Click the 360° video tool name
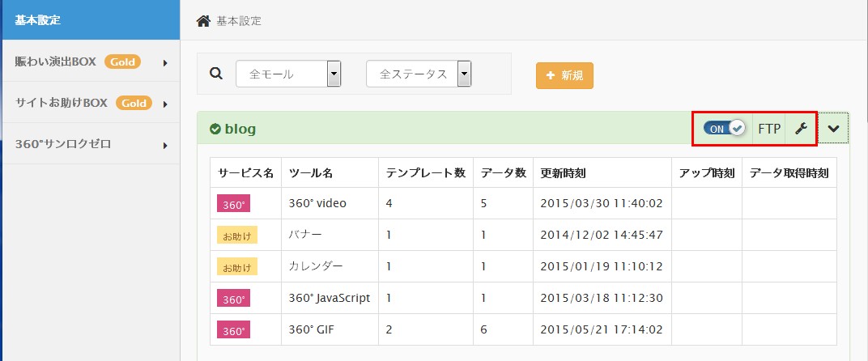 pos(317,203)
